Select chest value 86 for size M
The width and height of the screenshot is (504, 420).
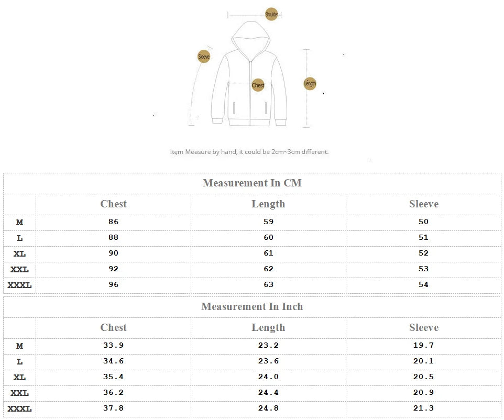coord(114,222)
